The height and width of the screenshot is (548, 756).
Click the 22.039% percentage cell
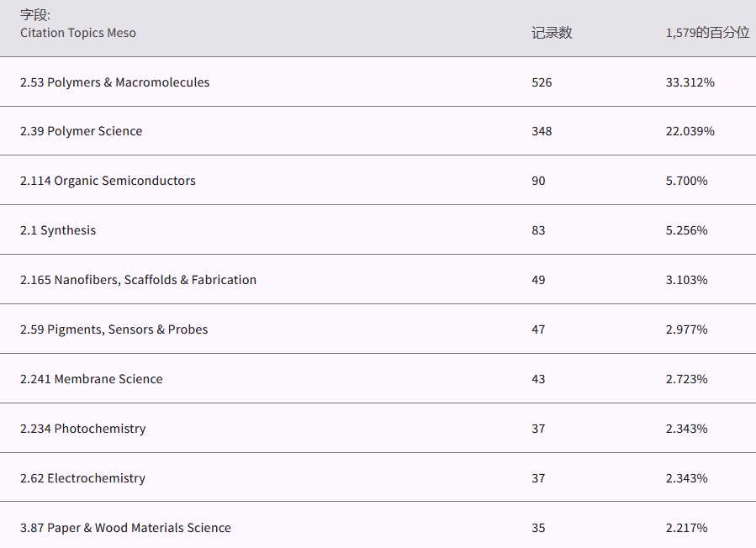pos(690,131)
